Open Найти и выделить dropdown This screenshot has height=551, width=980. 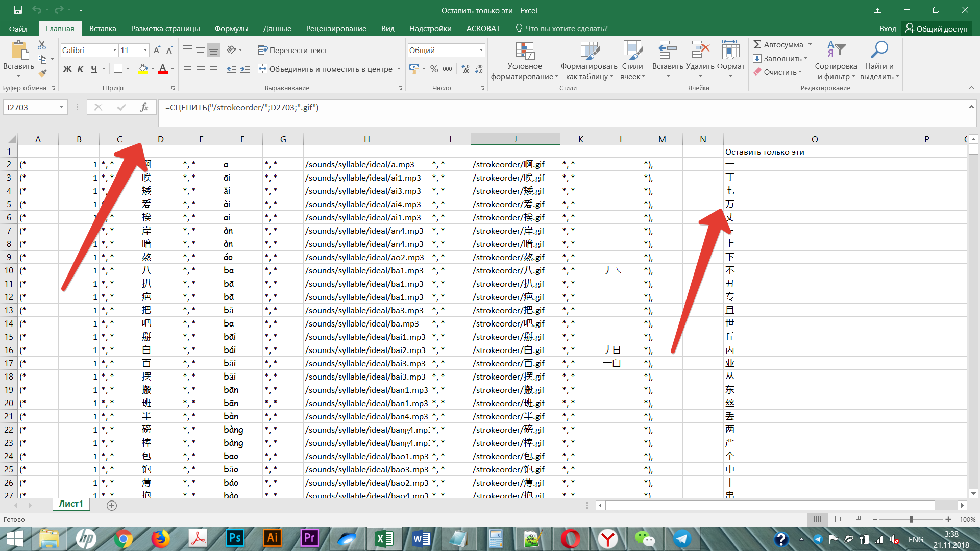tap(879, 61)
